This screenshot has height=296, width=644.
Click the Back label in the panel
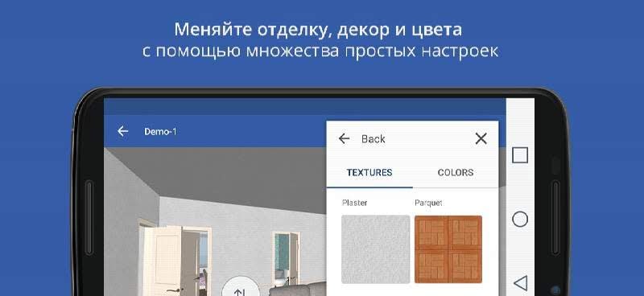click(374, 139)
